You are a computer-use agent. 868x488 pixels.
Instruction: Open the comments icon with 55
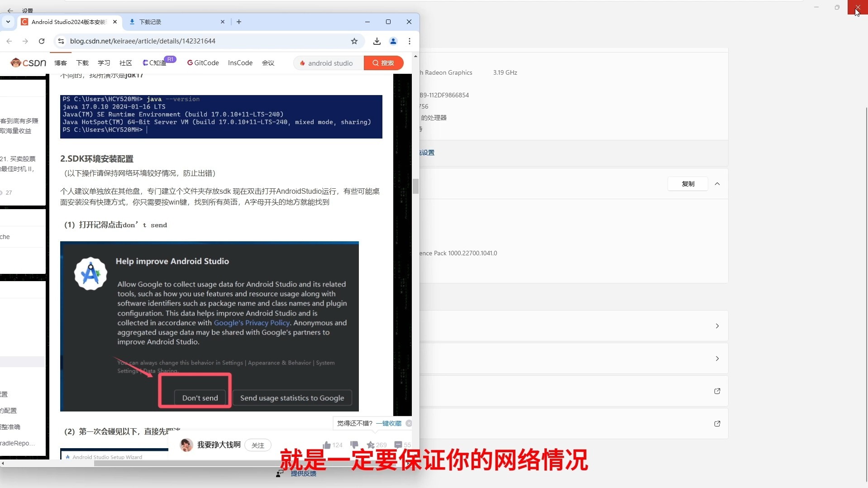click(x=398, y=445)
